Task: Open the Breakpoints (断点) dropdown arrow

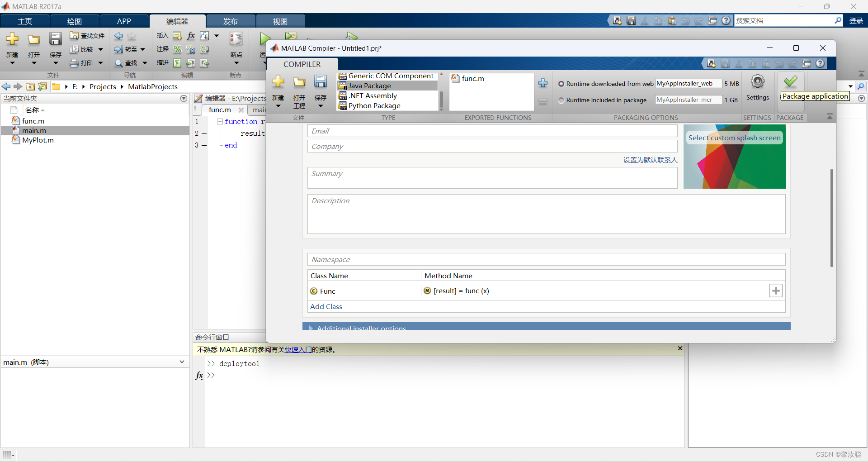Action: pyautogui.click(x=236, y=63)
